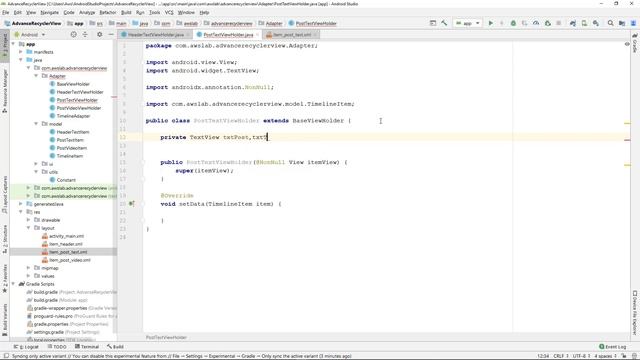The image size is (640, 360).
Task: Click the gutter override icon beside setData
Action: (x=131, y=203)
